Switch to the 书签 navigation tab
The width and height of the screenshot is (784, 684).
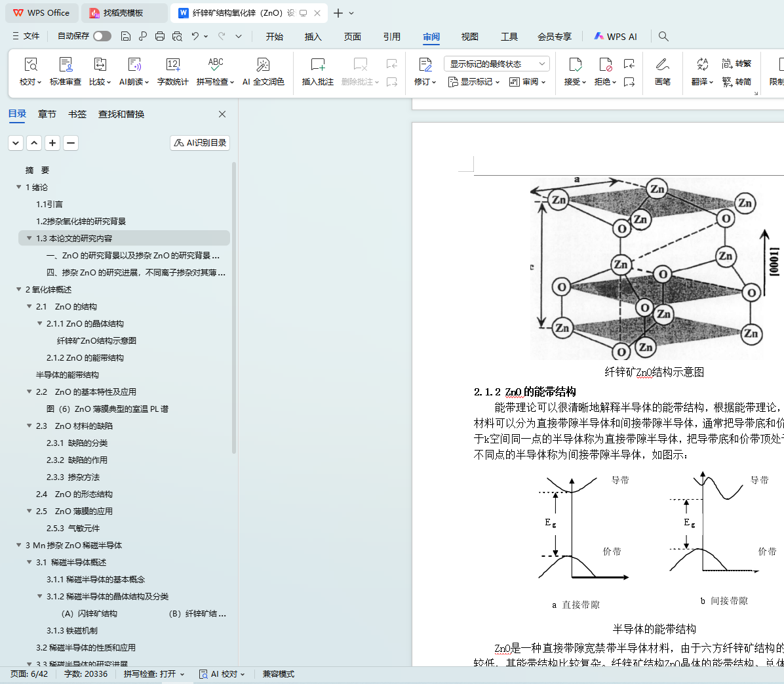(77, 114)
